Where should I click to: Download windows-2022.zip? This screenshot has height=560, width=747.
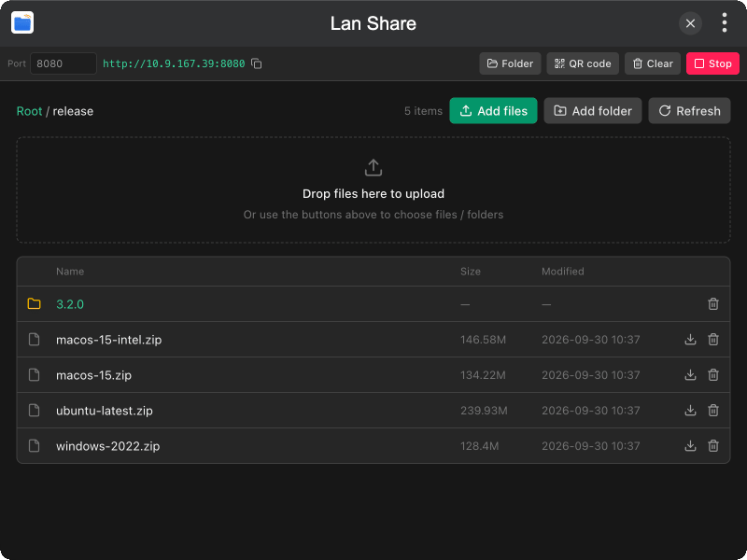(690, 446)
